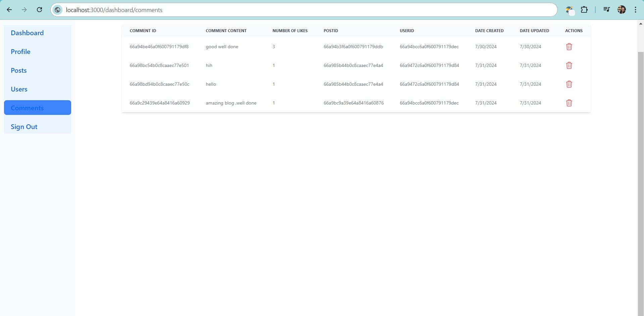Delete the 'good well done' comment
Screen dimensions: 644x316
point(569,47)
